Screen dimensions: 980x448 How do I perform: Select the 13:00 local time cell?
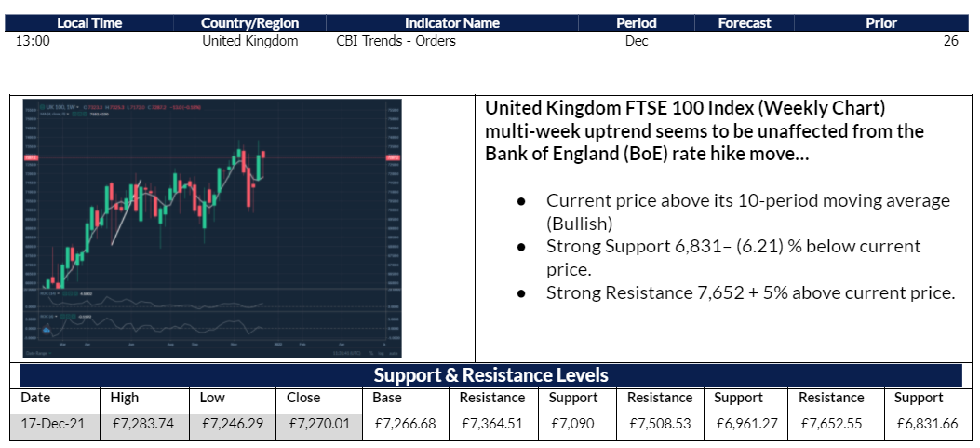click(32, 41)
